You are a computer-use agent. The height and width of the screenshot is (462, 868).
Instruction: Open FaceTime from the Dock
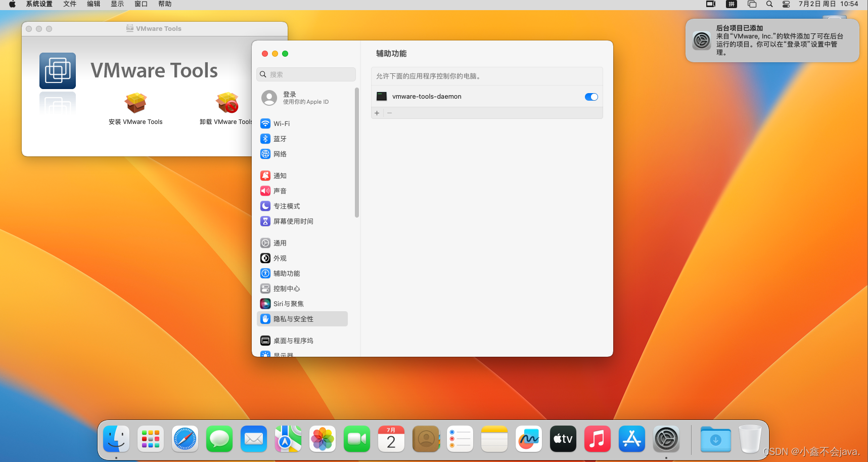click(x=357, y=439)
